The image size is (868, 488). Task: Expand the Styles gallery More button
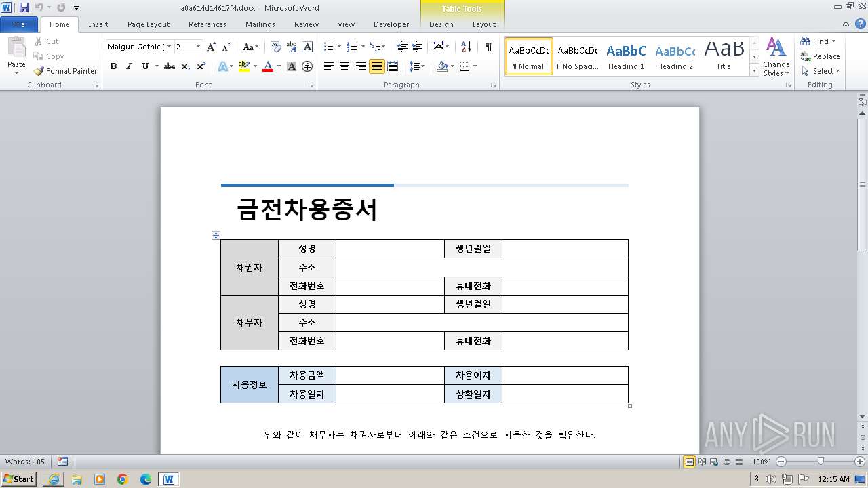pyautogui.click(x=754, y=70)
